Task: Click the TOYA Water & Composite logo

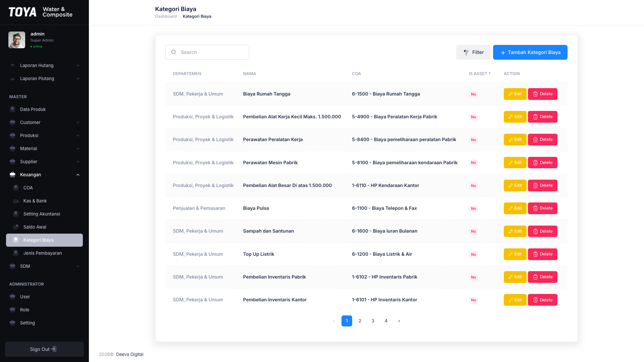Action: tap(41, 12)
